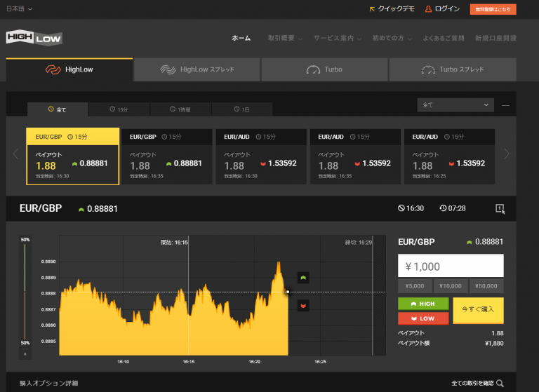
Task: Switch to the Turbo スプレッド tab
Action: point(453,69)
